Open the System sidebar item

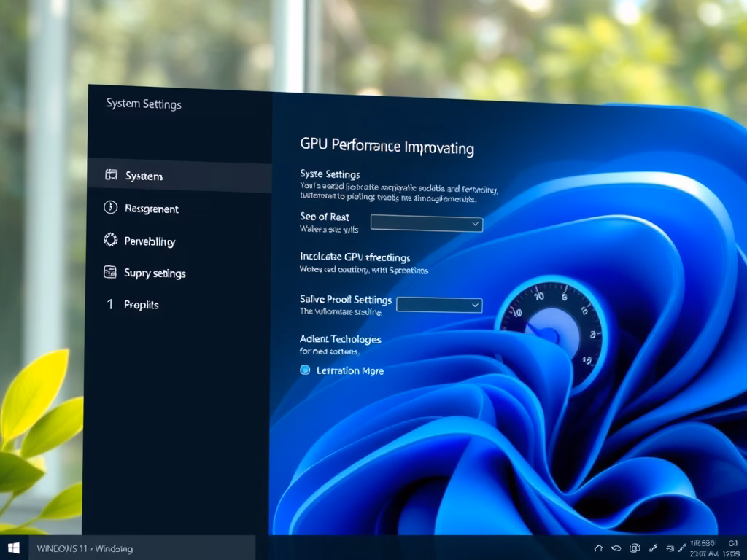tap(180, 175)
